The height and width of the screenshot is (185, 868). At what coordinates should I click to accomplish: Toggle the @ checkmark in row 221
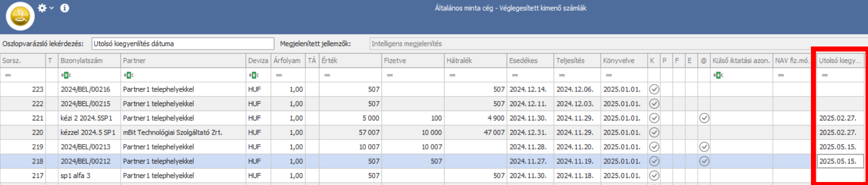pos(704,118)
